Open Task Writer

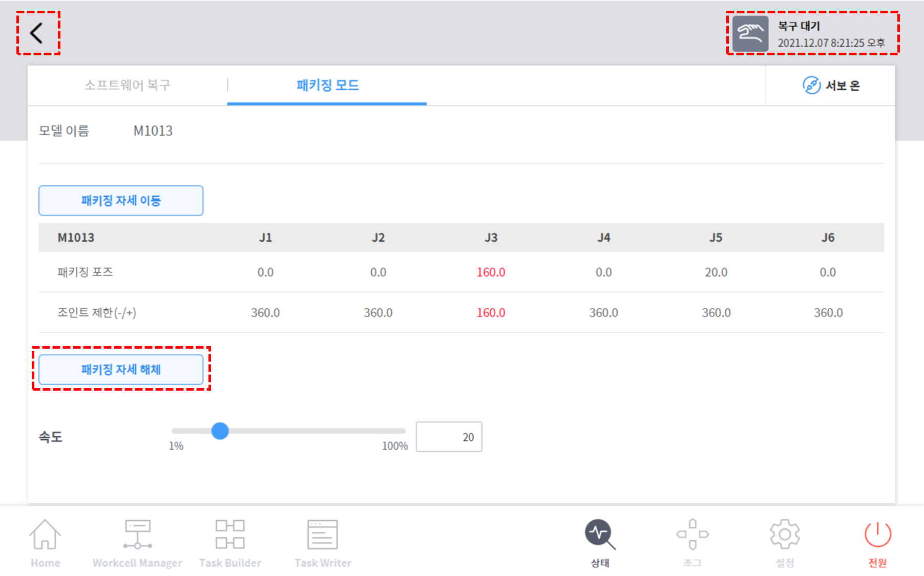(x=323, y=543)
